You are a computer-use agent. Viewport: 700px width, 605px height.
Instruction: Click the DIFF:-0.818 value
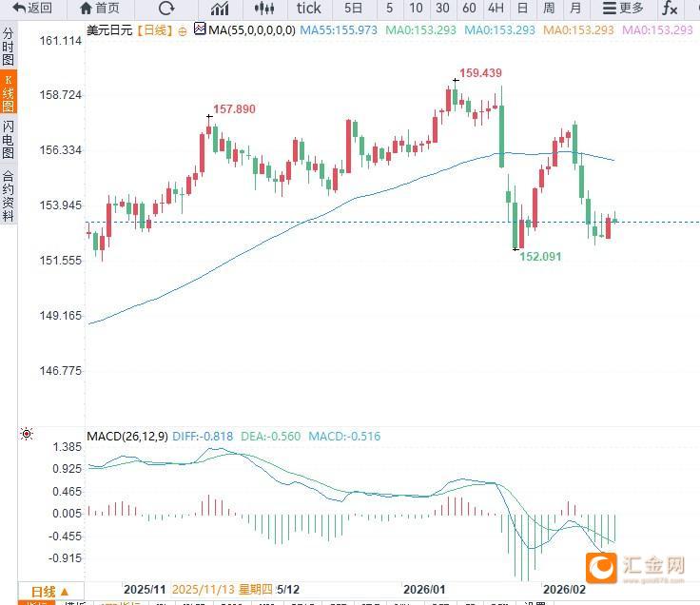pyautogui.click(x=203, y=437)
